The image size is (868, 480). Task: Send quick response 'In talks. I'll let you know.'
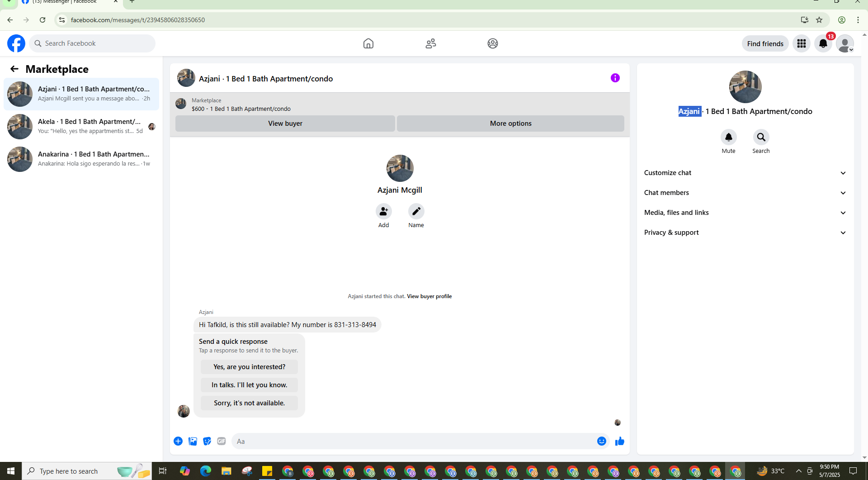pyautogui.click(x=249, y=385)
